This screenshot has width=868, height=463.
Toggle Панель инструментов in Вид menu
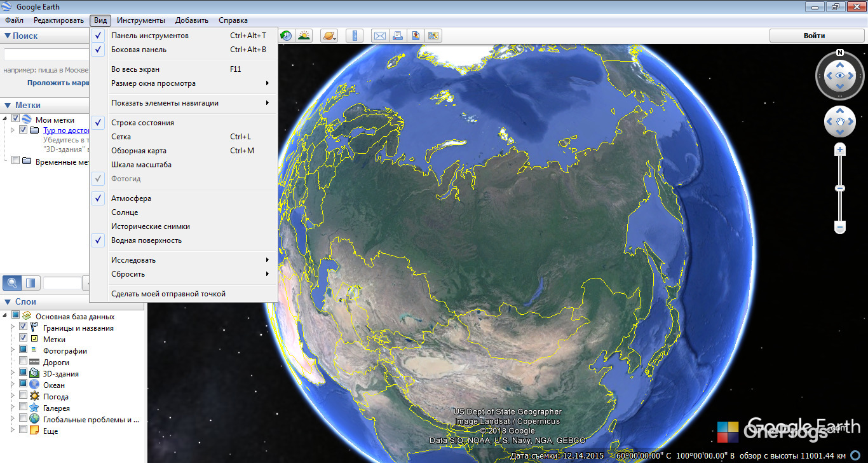pos(184,36)
